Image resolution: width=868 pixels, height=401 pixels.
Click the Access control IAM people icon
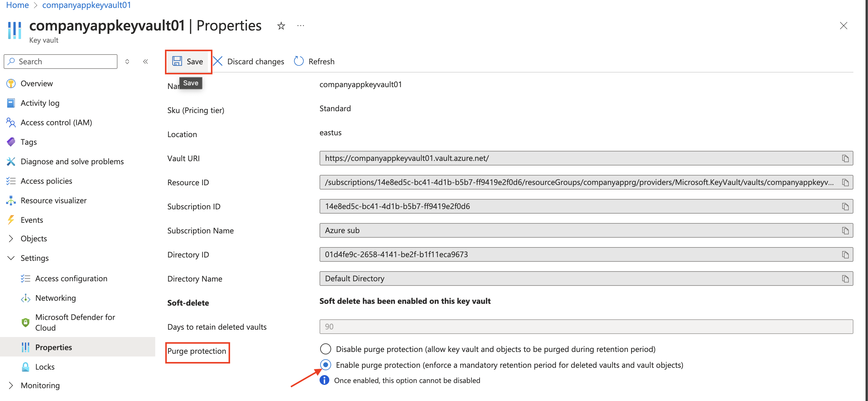[11, 122]
